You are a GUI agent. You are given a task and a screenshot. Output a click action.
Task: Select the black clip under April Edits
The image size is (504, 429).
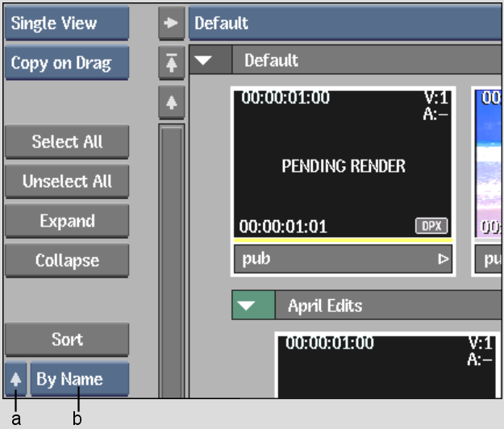point(387,367)
